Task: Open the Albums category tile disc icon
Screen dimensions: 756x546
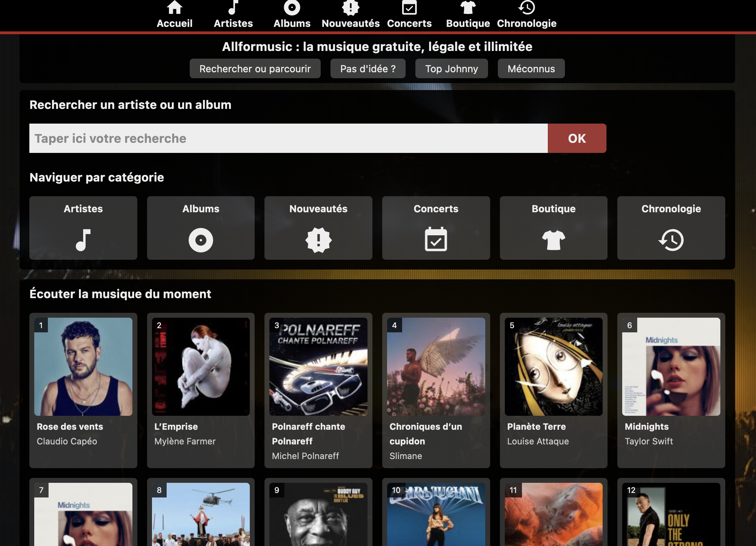Action: (x=201, y=240)
